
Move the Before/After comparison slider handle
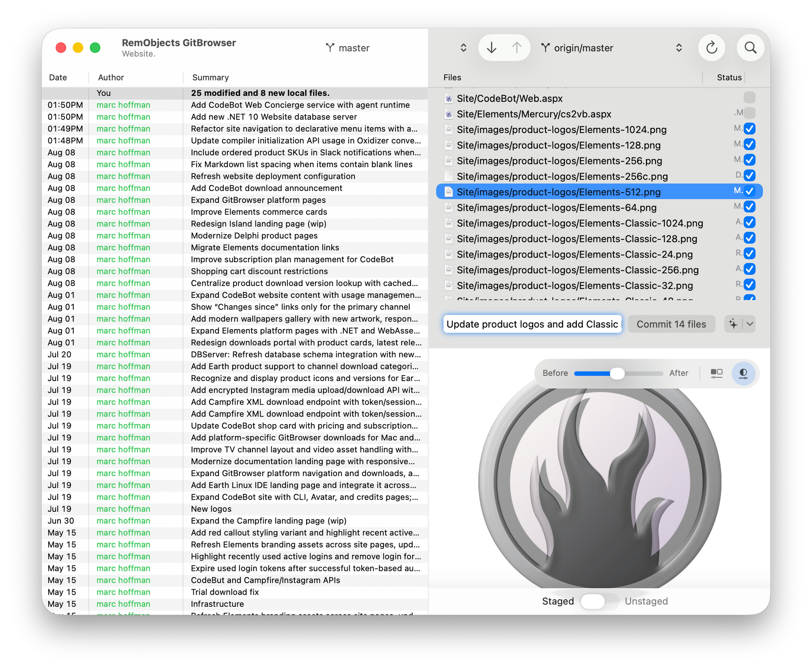pos(617,373)
